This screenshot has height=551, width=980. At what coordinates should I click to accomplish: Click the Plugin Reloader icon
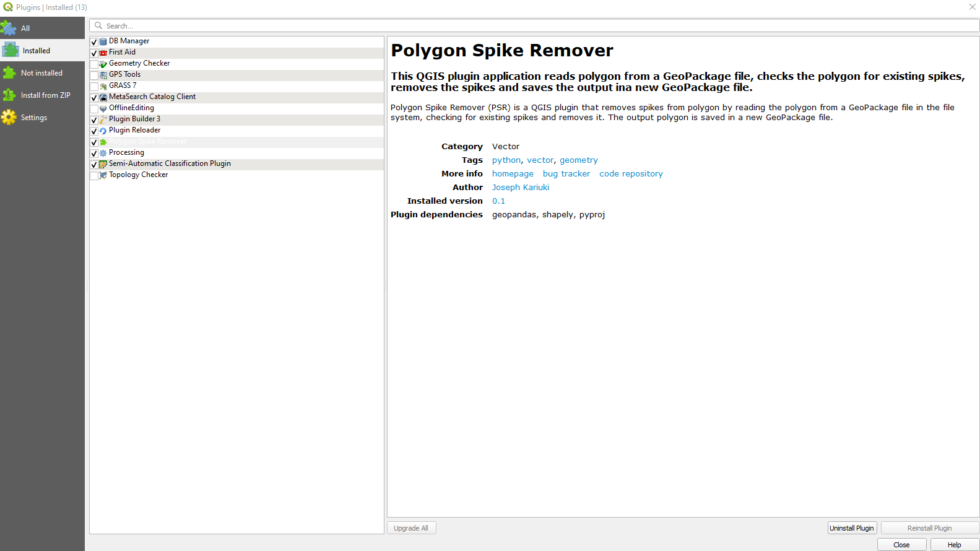coord(103,131)
